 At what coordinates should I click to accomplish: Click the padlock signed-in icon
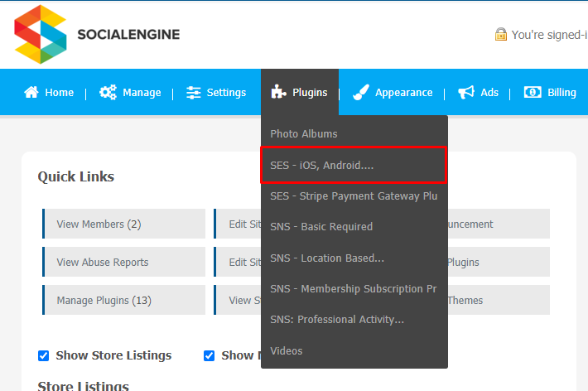tap(500, 34)
